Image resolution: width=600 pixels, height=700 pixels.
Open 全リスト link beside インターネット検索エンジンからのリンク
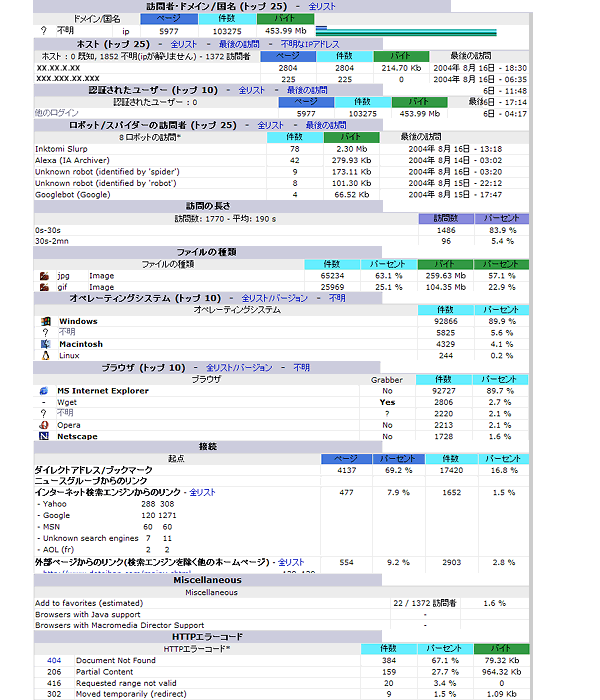[x=202, y=492]
